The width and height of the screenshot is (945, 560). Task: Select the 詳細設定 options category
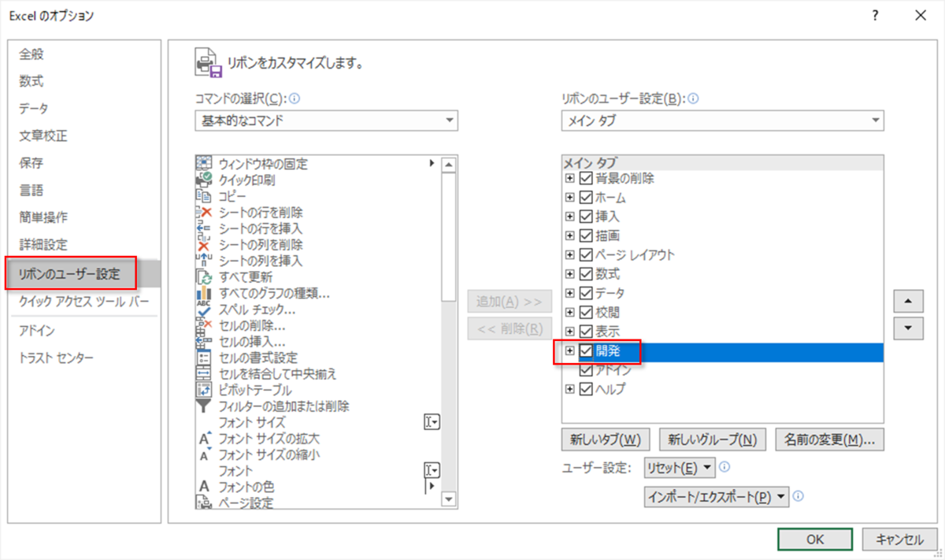click(x=43, y=244)
